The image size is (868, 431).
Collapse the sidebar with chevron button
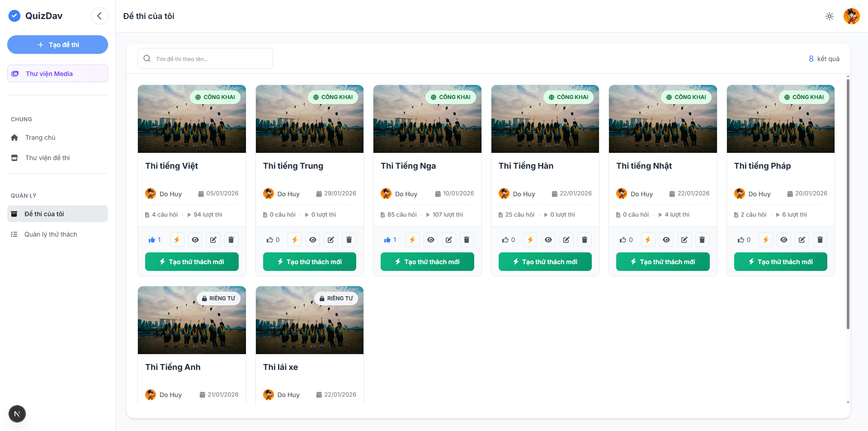tap(99, 16)
